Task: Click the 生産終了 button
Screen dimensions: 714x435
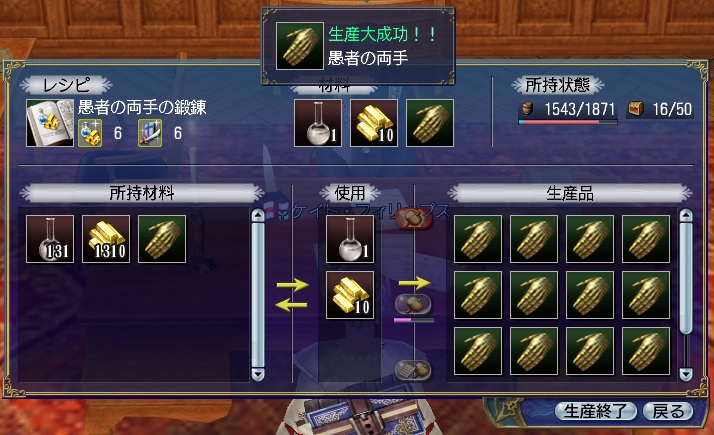Action: [595, 411]
